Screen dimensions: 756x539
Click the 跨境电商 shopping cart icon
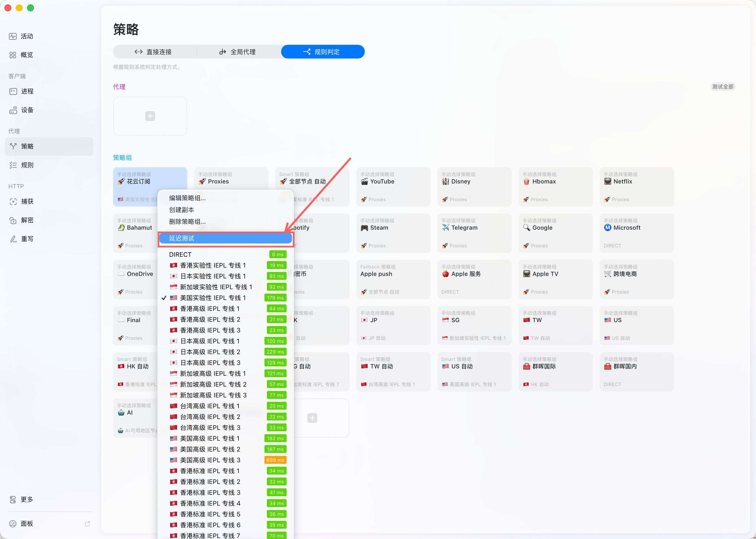[608, 274]
